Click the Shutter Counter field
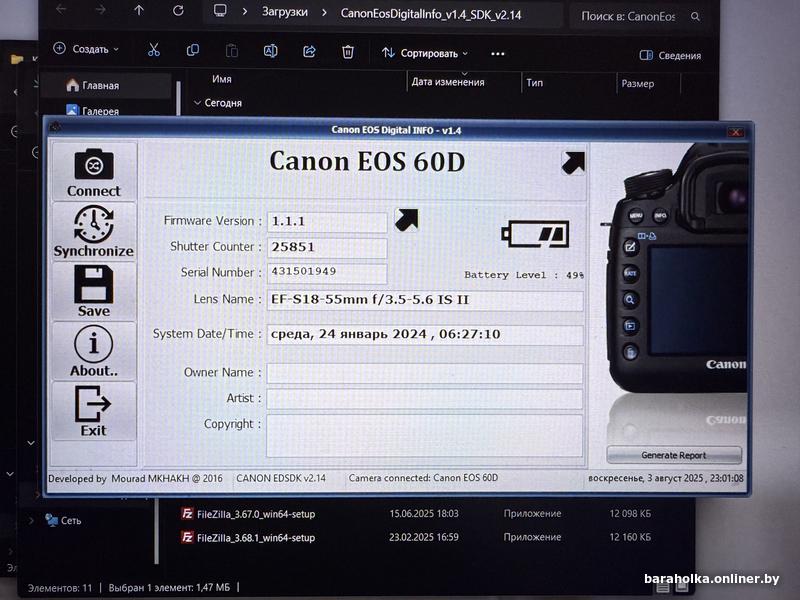The height and width of the screenshot is (600, 800). tap(327, 247)
